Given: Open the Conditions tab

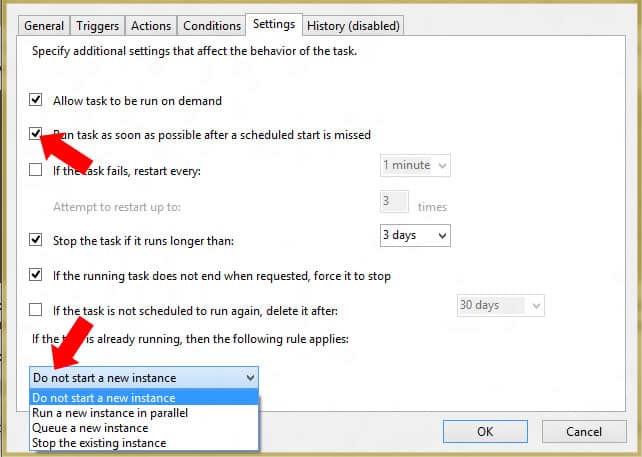Looking at the screenshot, I should pos(212,25).
